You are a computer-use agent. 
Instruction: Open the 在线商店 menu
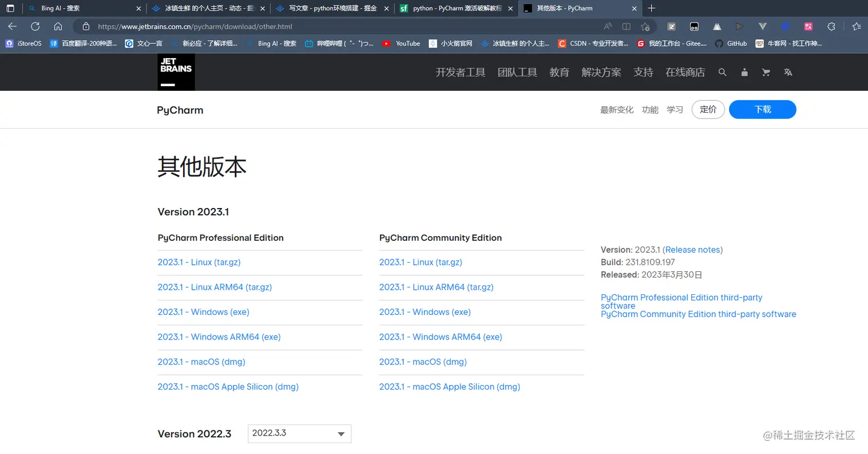[685, 72]
